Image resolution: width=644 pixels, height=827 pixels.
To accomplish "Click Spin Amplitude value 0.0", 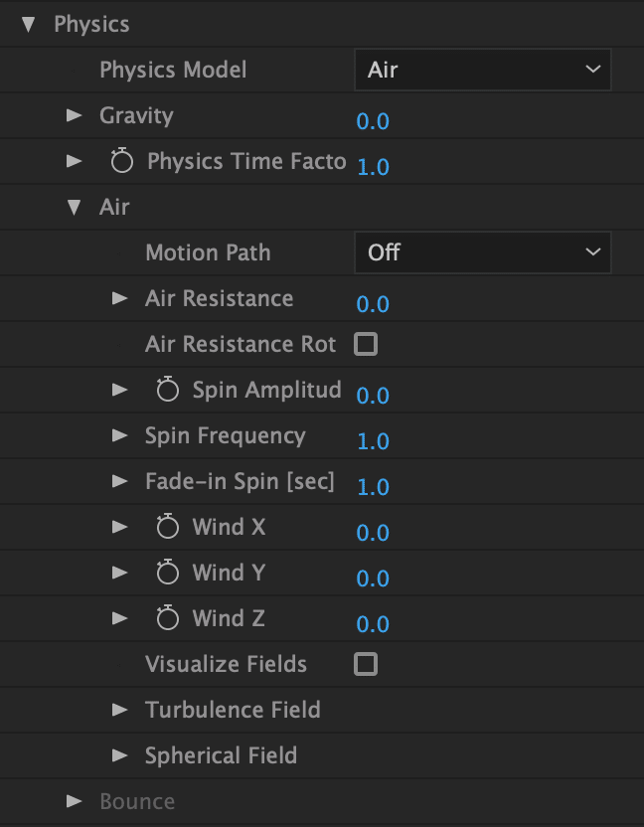I will [373, 396].
